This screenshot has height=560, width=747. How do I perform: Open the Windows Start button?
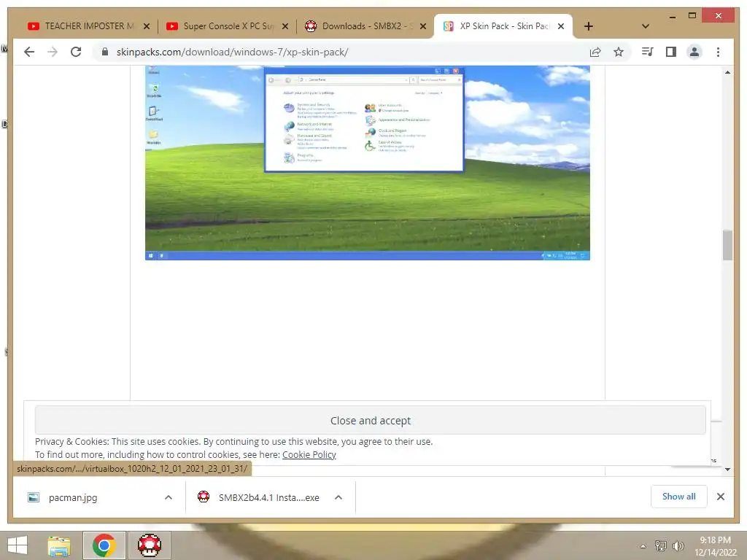tap(18, 545)
